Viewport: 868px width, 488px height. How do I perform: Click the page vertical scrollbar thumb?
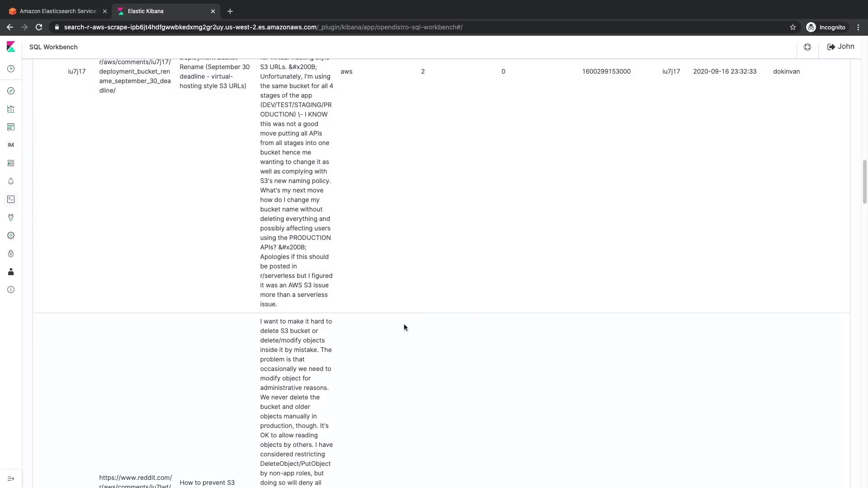point(864,181)
